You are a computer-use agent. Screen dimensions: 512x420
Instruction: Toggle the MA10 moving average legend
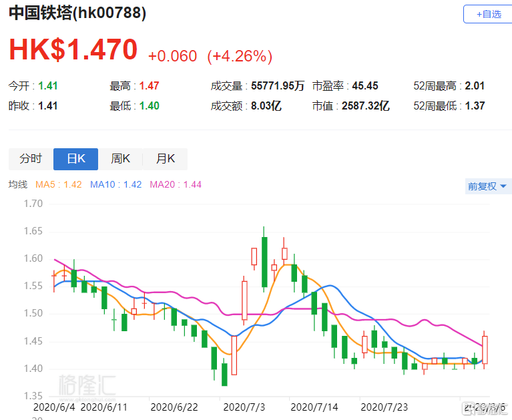point(116,184)
